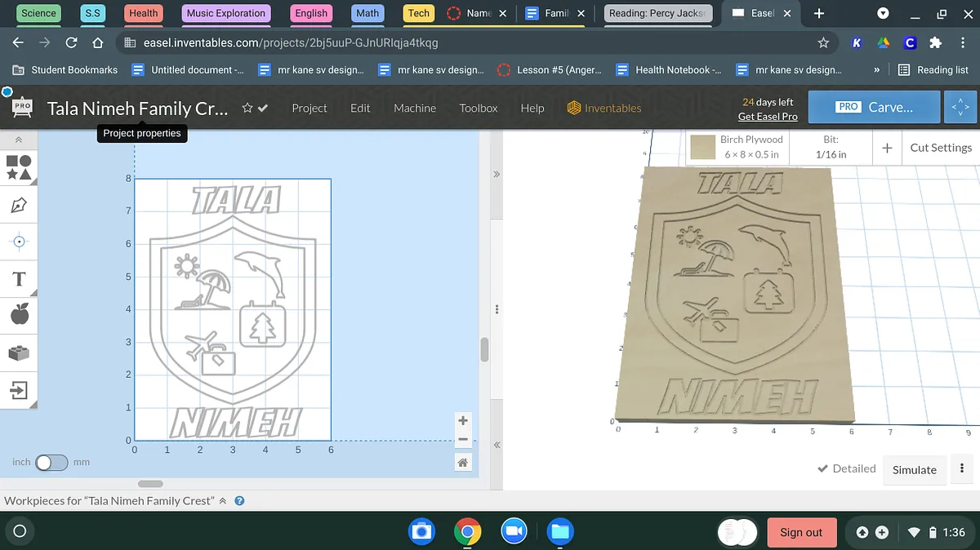This screenshot has width=980, height=550.
Task: Select the Pen drawing tool
Action: click(19, 205)
